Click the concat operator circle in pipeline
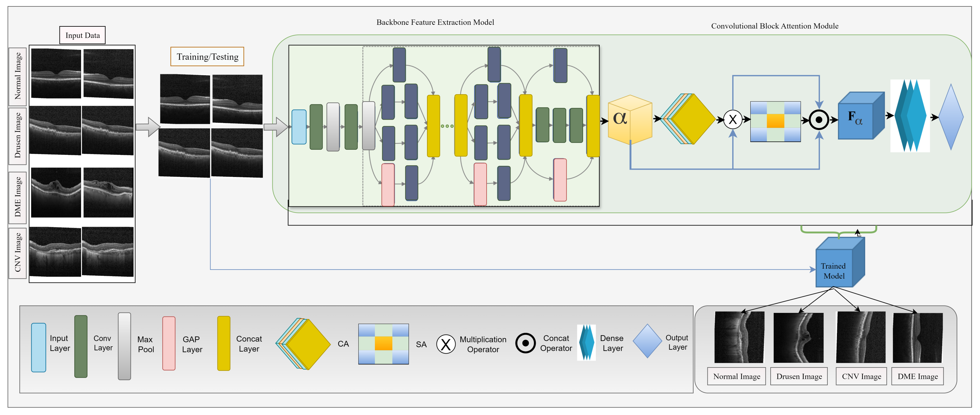The image size is (980, 415). coord(819,120)
